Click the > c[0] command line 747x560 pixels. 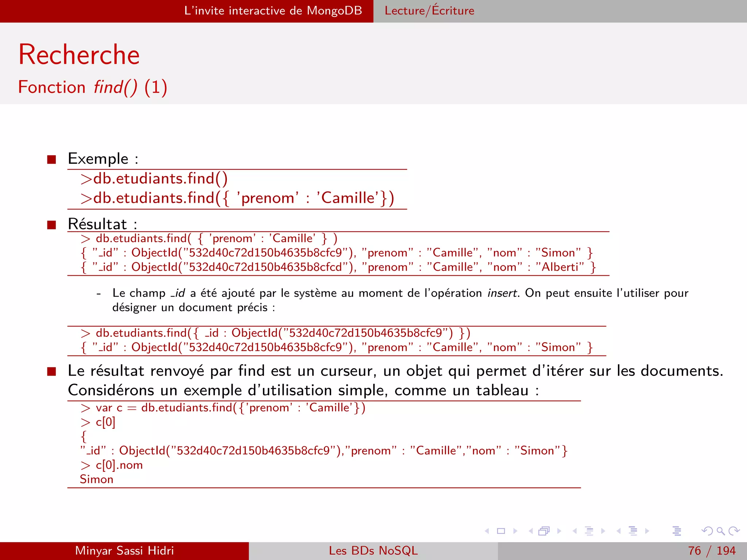(98, 422)
